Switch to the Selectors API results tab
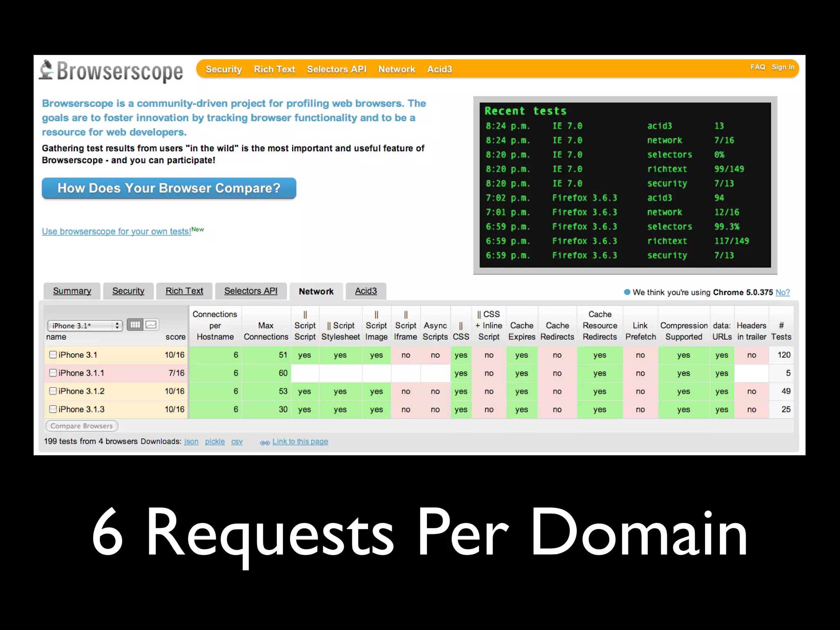The width and height of the screenshot is (840, 630). [251, 291]
